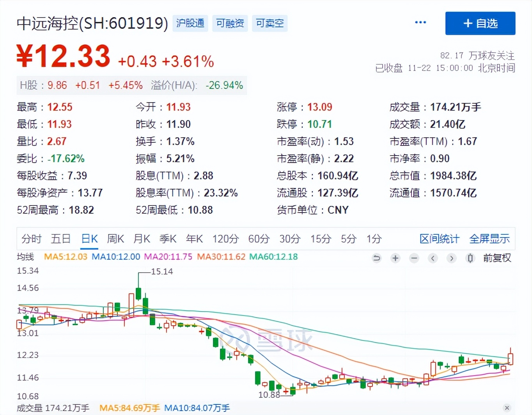Open the more options (...) menu
This screenshot has height=415, width=532.
pos(420,22)
